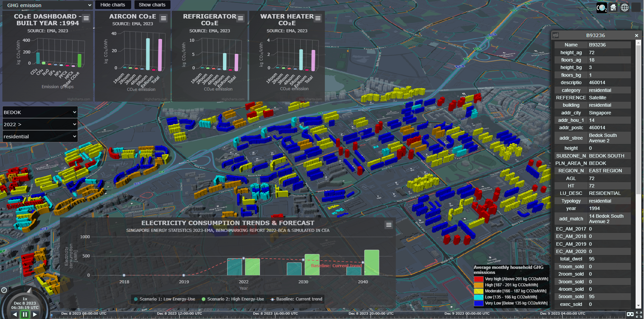Click the 'floors_ag' field label

point(571,60)
